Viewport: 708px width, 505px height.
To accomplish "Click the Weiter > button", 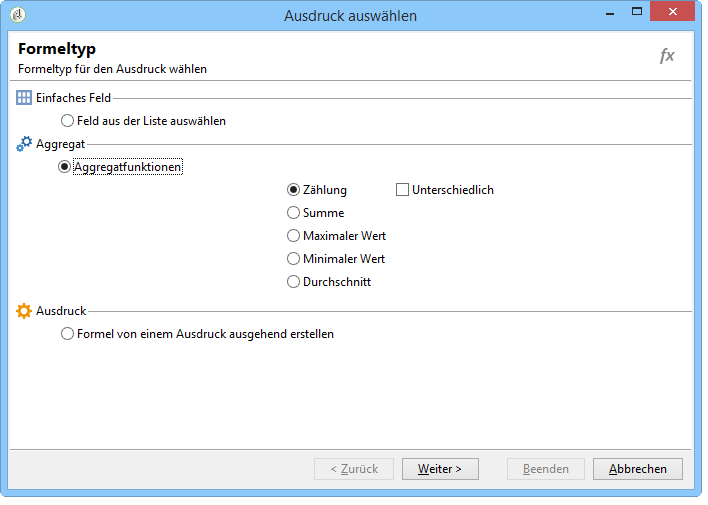I will click(x=440, y=469).
